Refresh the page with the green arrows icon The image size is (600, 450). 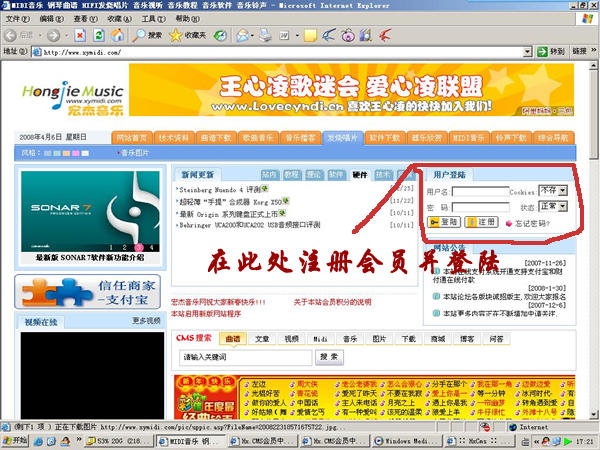click(99, 36)
